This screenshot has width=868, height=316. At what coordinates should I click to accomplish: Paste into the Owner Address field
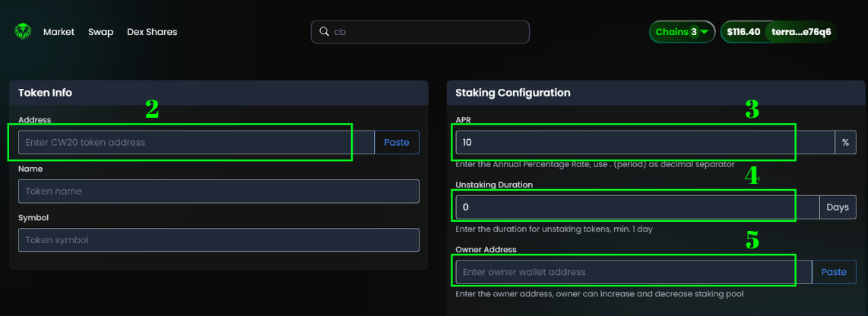click(835, 272)
